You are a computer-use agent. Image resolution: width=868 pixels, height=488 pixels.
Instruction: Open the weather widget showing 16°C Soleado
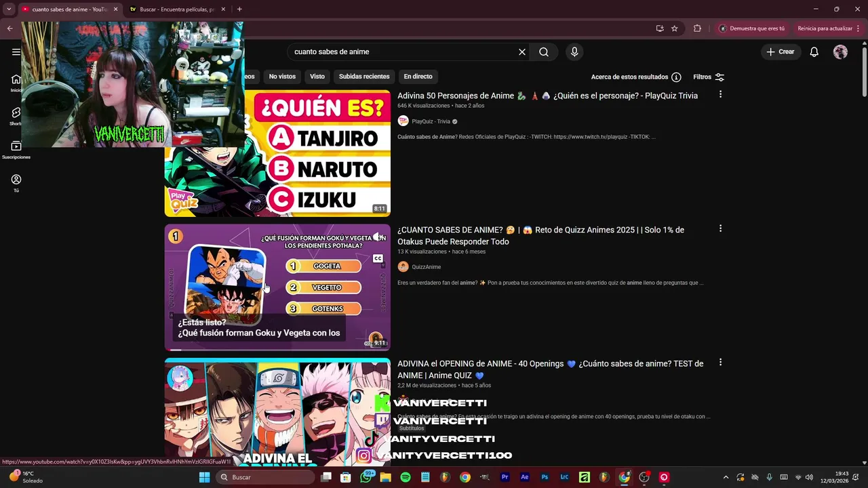pos(26,477)
